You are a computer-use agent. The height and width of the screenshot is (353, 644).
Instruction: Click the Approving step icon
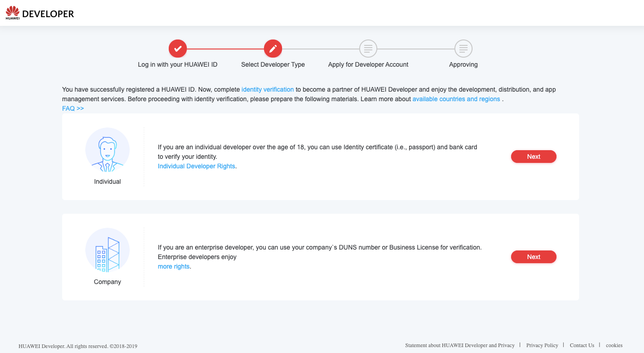pyautogui.click(x=463, y=49)
